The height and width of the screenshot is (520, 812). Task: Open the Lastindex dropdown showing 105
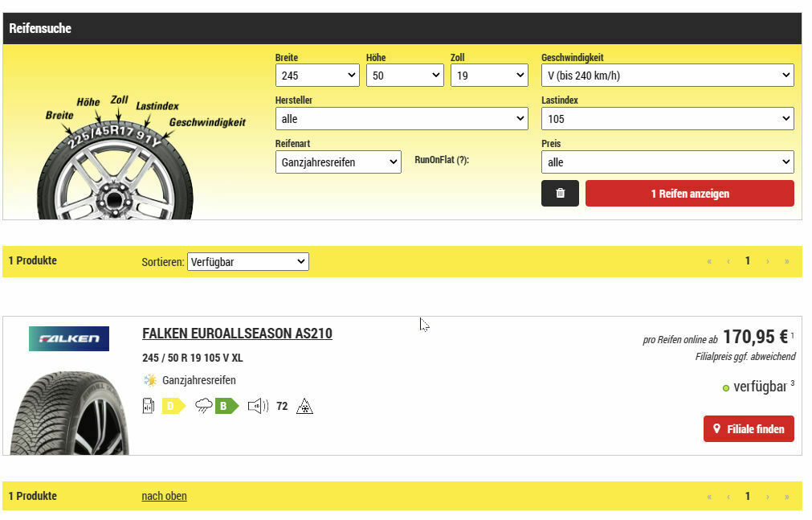pyautogui.click(x=667, y=119)
